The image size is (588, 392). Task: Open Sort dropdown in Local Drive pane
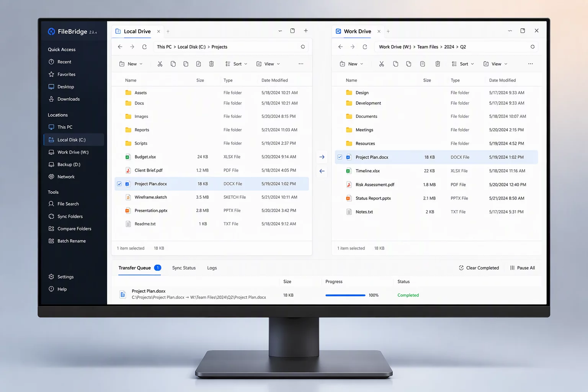pyautogui.click(x=237, y=64)
